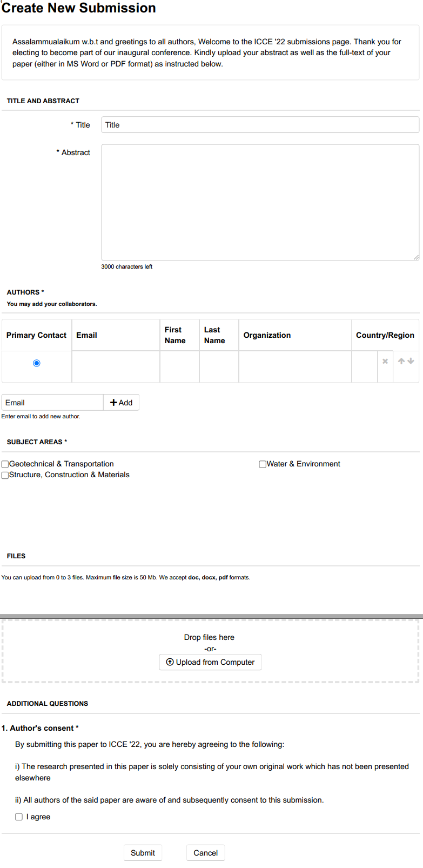Tick the Water & Environment checkbox
Screen dimensions: 423x868
click(263, 464)
